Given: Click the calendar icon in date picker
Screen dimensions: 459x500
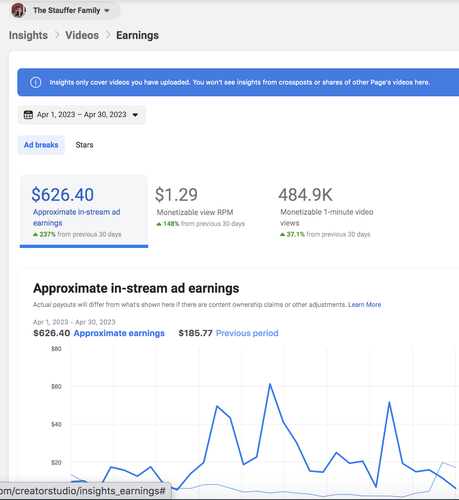Looking at the screenshot, I should [28, 115].
